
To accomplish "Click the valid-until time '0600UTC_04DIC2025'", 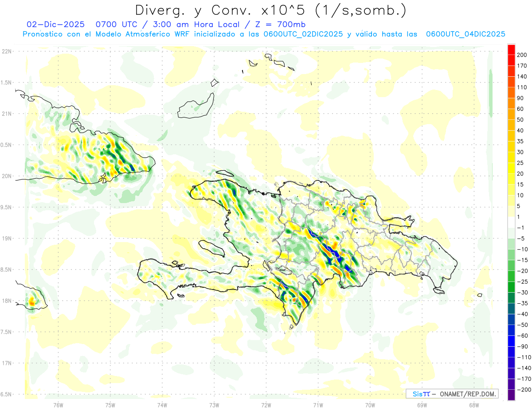I will (x=465, y=34).
